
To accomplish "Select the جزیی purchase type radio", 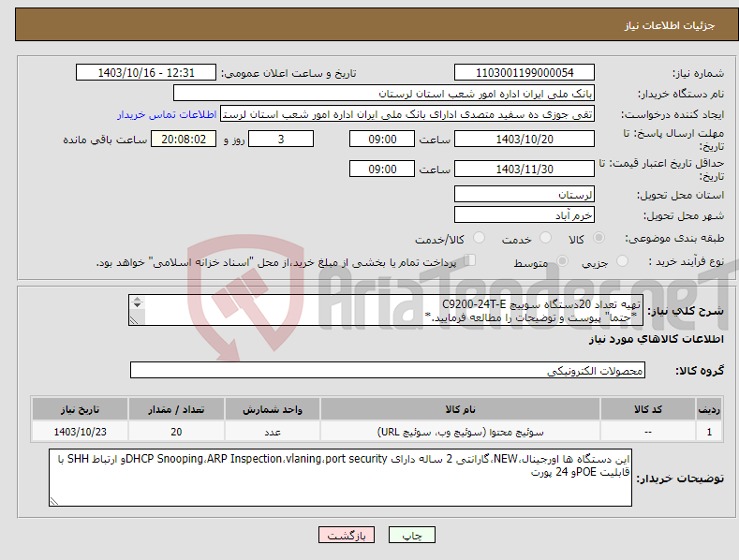I will 622,260.
